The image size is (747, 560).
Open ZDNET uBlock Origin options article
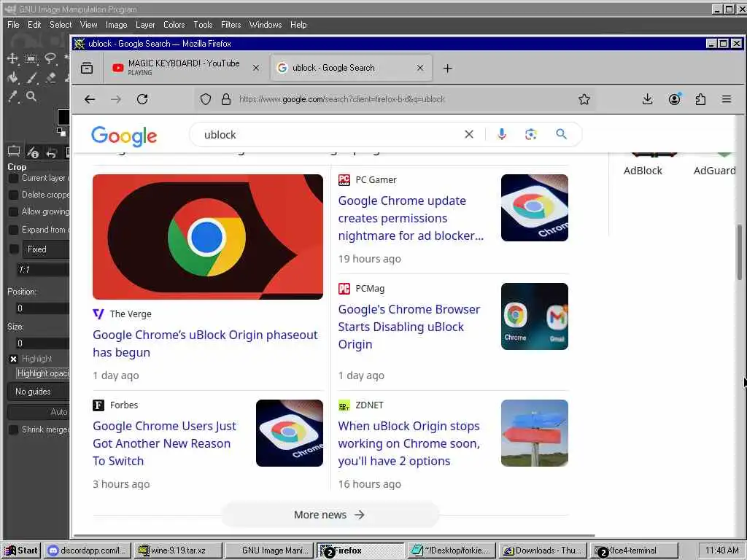click(409, 443)
